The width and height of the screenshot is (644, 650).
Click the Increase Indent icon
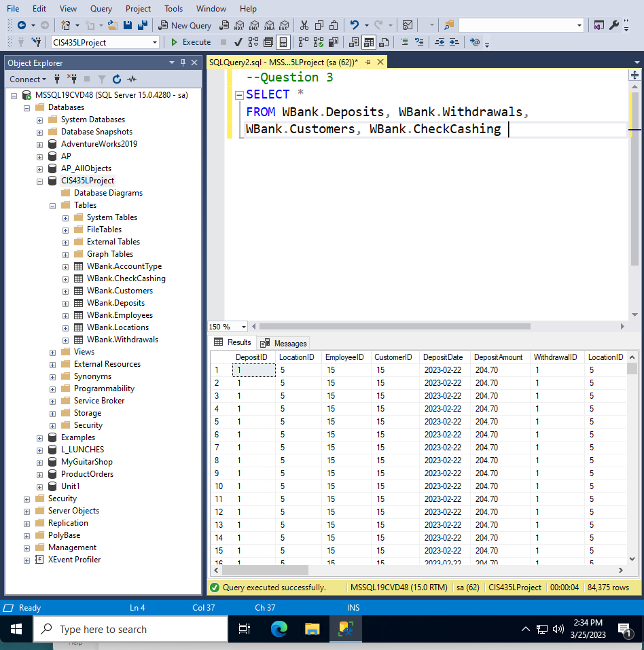pyautogui.click(x=452, y=42)
